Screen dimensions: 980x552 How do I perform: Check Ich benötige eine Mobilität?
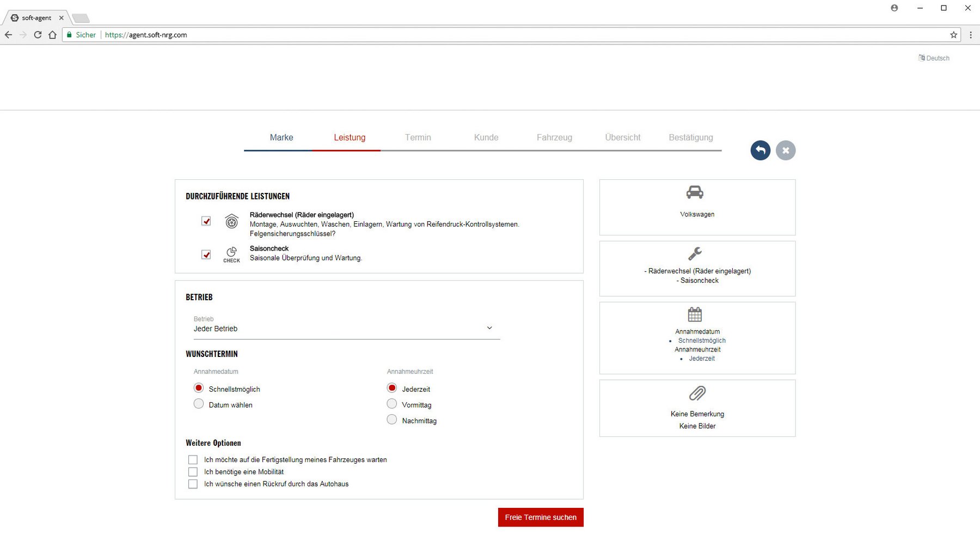193,472
